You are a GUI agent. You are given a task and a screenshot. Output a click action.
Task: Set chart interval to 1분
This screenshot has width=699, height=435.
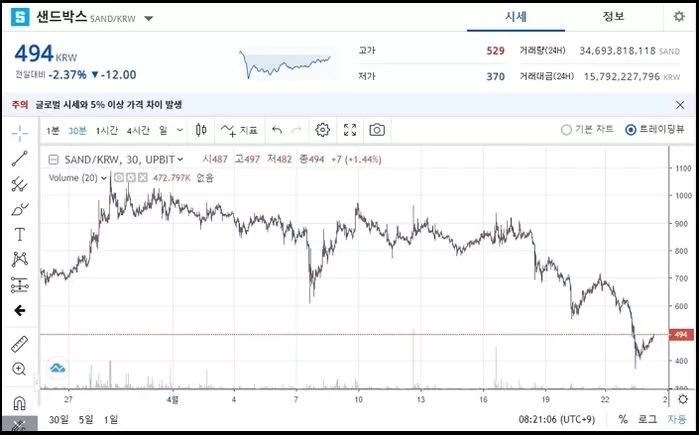[53, 131]
